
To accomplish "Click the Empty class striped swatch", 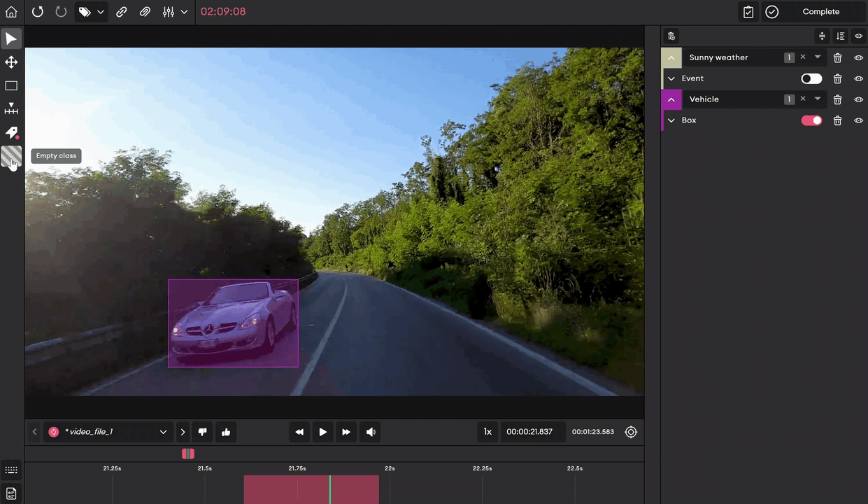I will [x=11, y=156].
